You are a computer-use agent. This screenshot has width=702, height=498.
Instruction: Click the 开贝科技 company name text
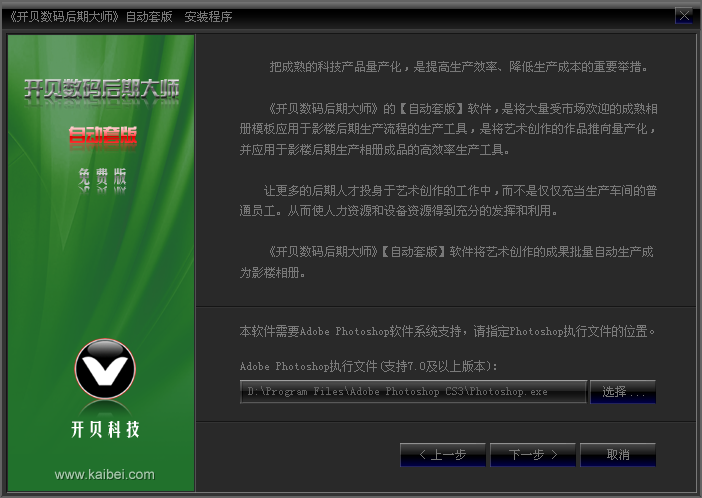tap(105, 429)
